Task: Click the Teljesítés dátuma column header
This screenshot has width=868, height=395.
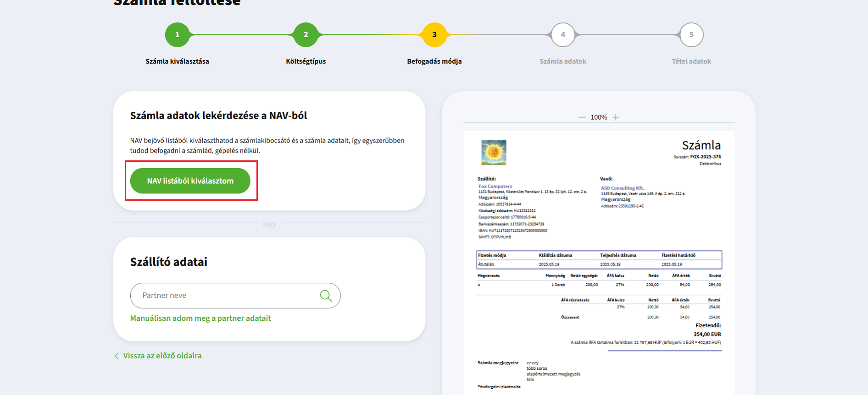Action: 618,255
